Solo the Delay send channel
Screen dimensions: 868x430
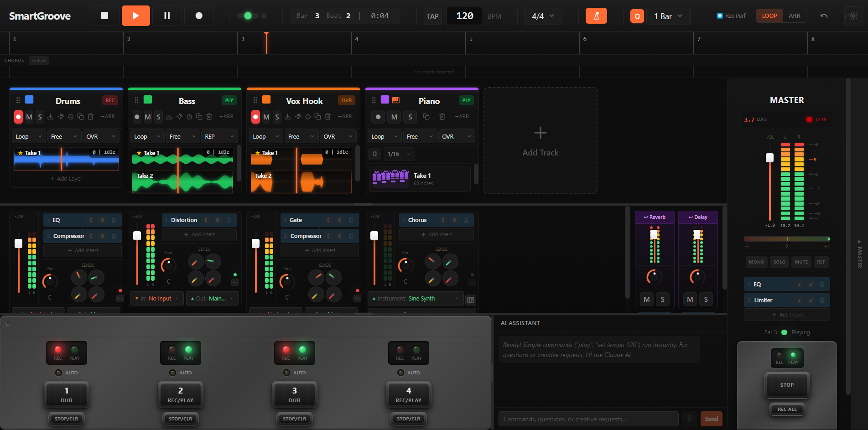(706, 300)
